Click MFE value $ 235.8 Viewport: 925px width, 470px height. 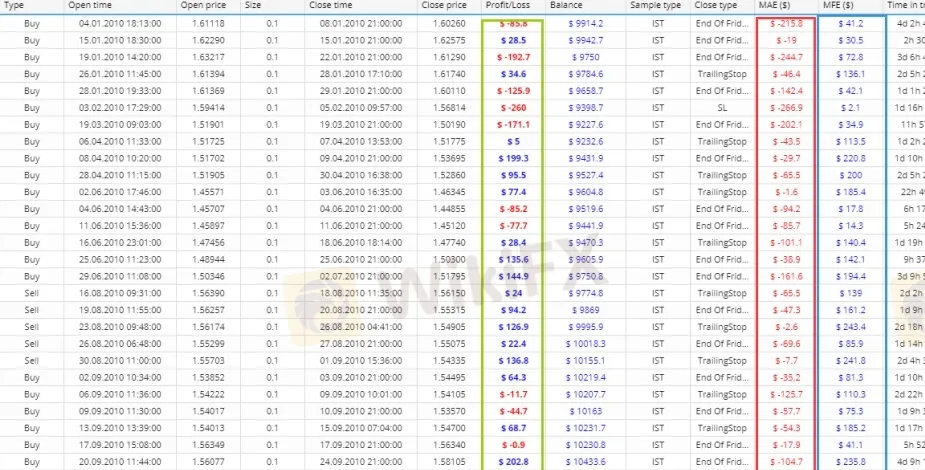point(850,461)
